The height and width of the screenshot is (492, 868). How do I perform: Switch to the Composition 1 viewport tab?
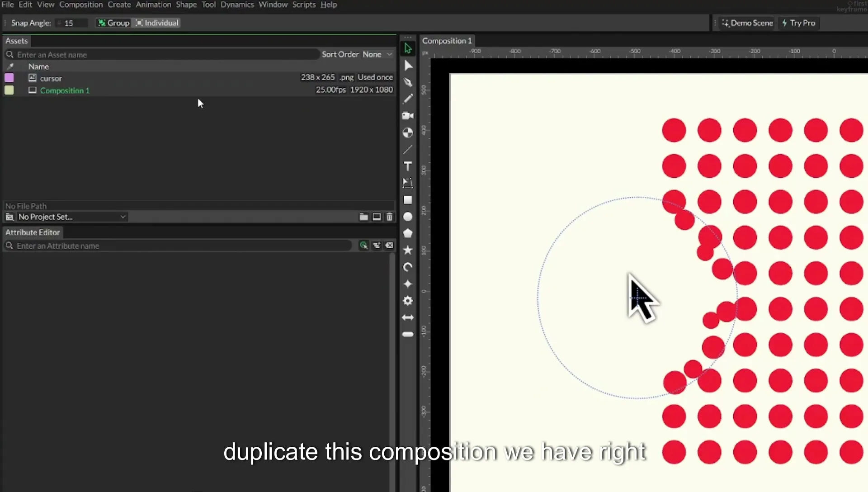tap(447, 41)
